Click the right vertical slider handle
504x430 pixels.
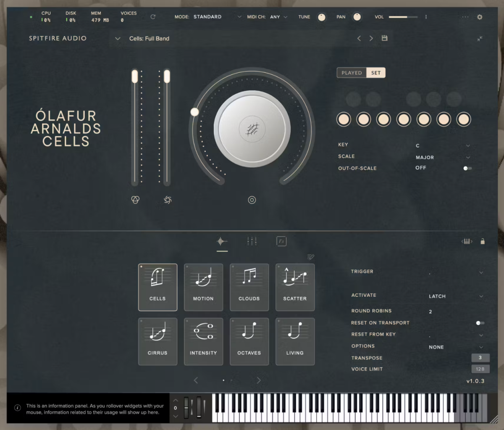point(167,76)
